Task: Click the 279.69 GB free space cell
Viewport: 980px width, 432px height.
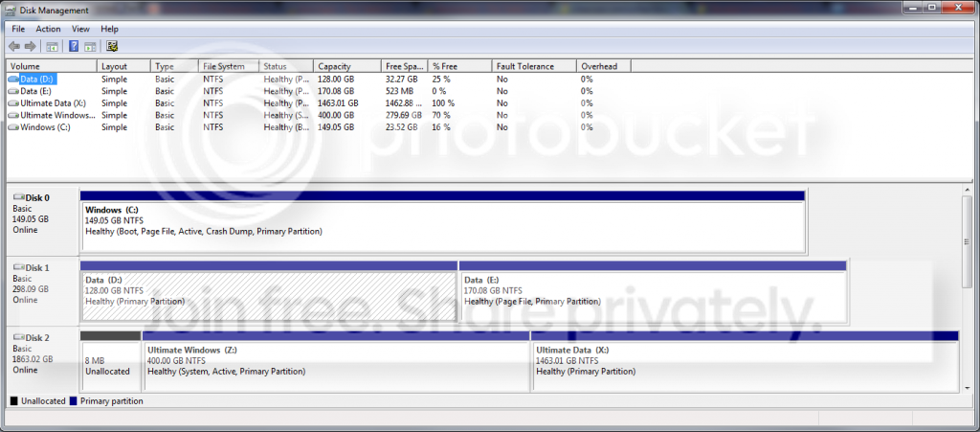Action: 404,115
